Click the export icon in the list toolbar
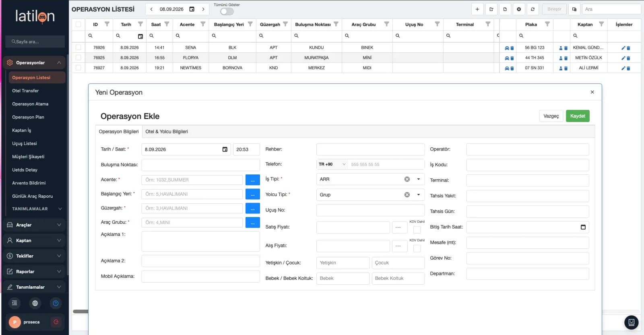 point(491,9)
